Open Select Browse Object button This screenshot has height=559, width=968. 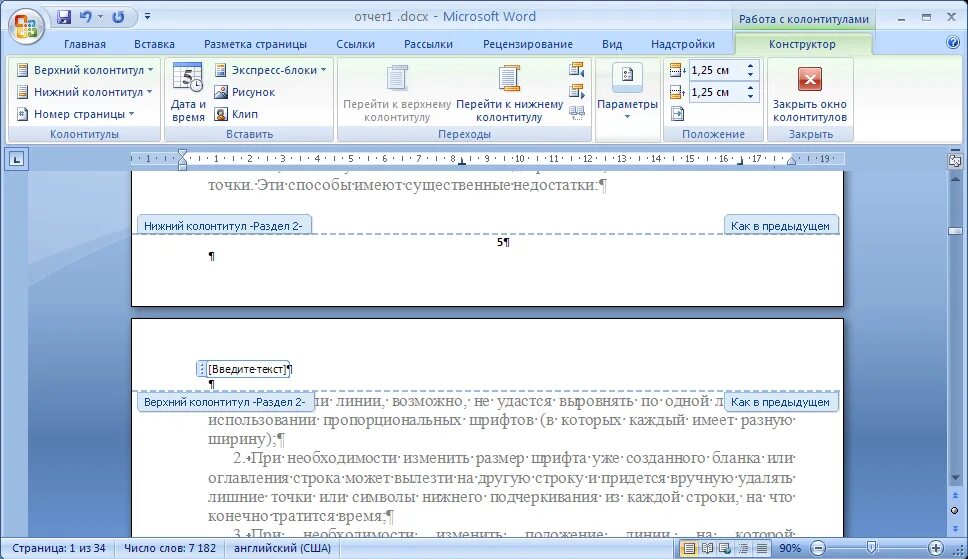pyautogui.click(x=955, y=511)
